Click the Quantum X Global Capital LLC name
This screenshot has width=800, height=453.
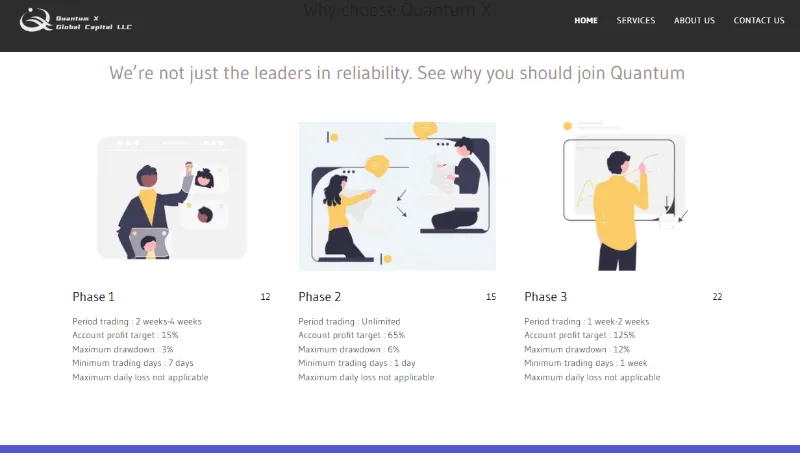pos(93,22)
